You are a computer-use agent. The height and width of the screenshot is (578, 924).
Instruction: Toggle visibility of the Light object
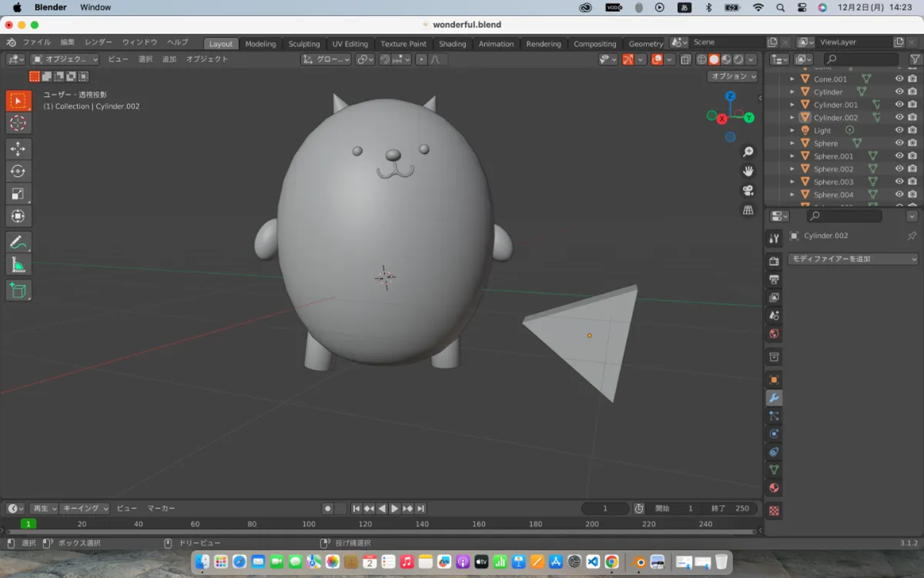coord(899,130)
